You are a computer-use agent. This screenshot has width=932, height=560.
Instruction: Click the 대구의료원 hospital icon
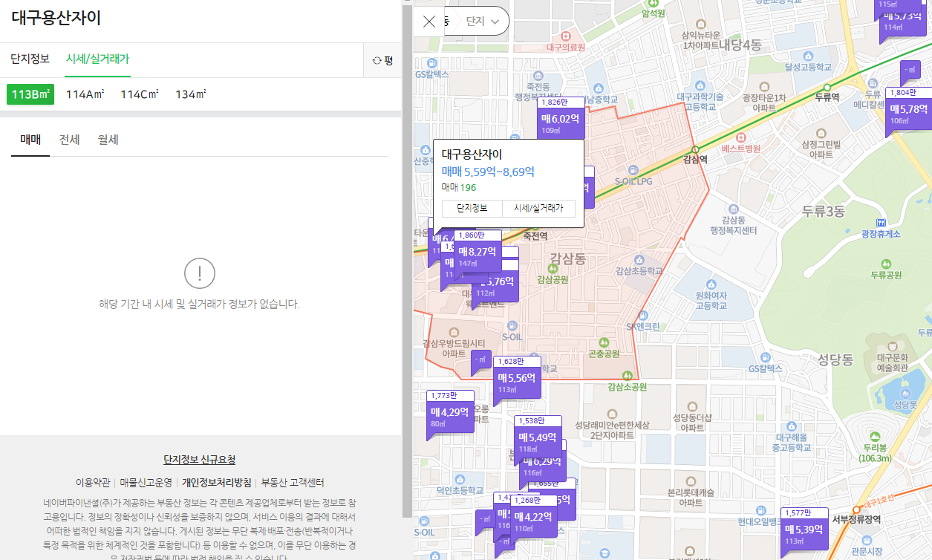point(566,36)
